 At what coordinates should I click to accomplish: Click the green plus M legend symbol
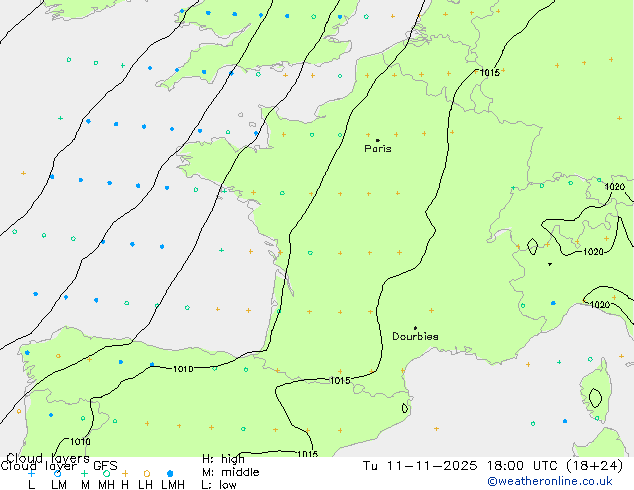click(84, 473)
